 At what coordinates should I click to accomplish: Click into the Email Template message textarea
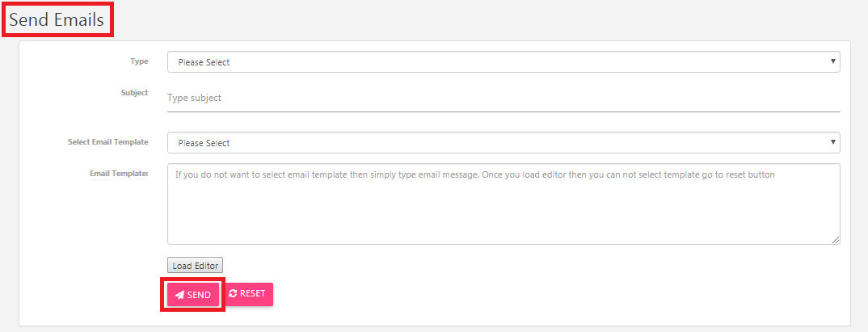click(504, 204)
